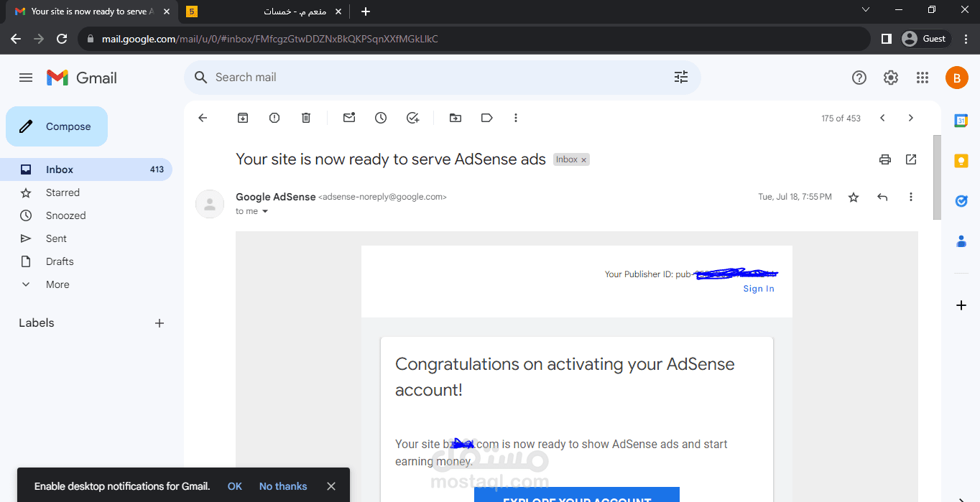Open the Google apps grid

tap(923, 78)
